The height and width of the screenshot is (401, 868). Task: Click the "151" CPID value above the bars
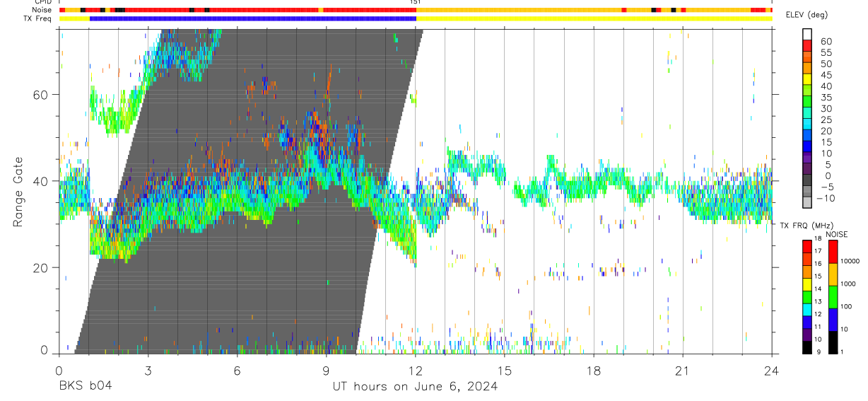(x=416, y=2)
